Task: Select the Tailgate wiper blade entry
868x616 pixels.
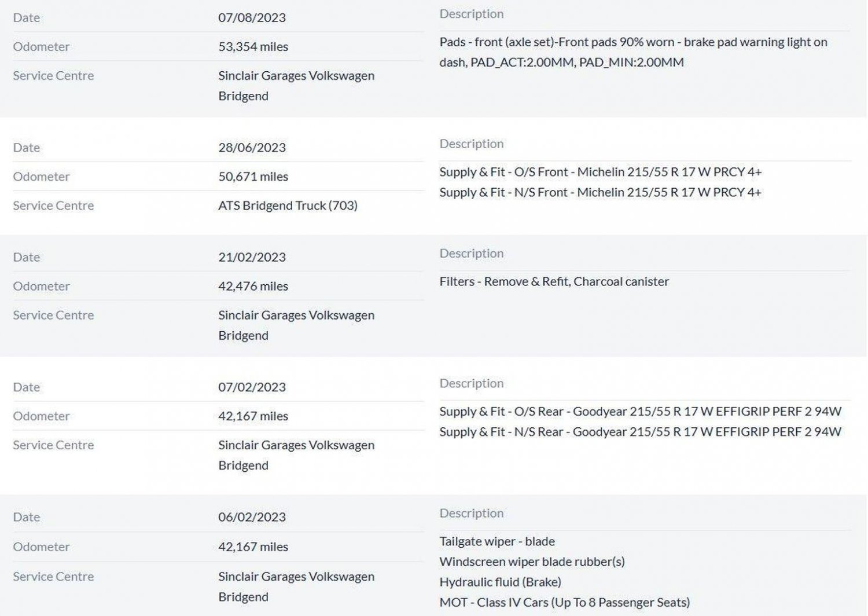Action: coord(496,541)
